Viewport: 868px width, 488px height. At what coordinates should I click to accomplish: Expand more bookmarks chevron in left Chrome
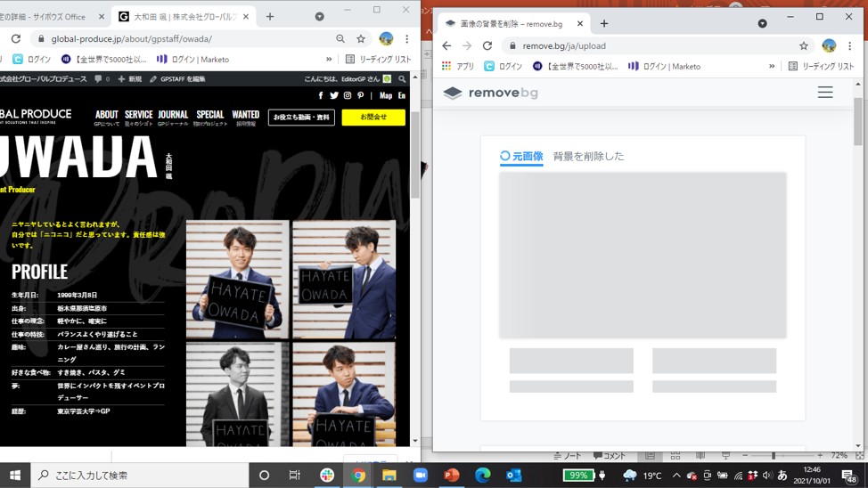pos(329,59)
